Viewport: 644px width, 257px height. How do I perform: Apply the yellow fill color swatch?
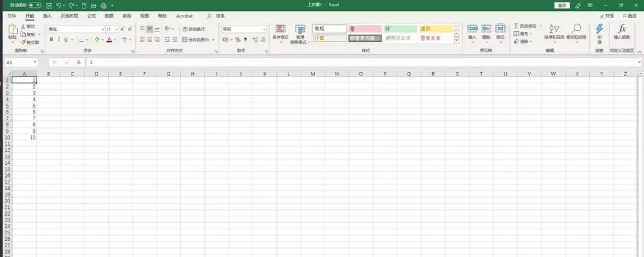tap(97, 40)
